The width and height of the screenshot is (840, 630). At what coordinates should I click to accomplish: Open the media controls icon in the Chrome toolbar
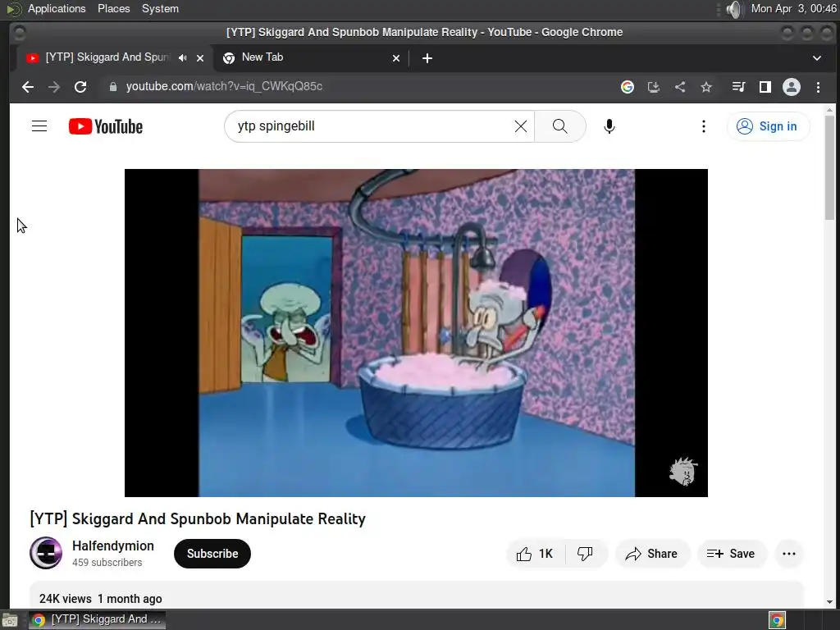point(739,87)
